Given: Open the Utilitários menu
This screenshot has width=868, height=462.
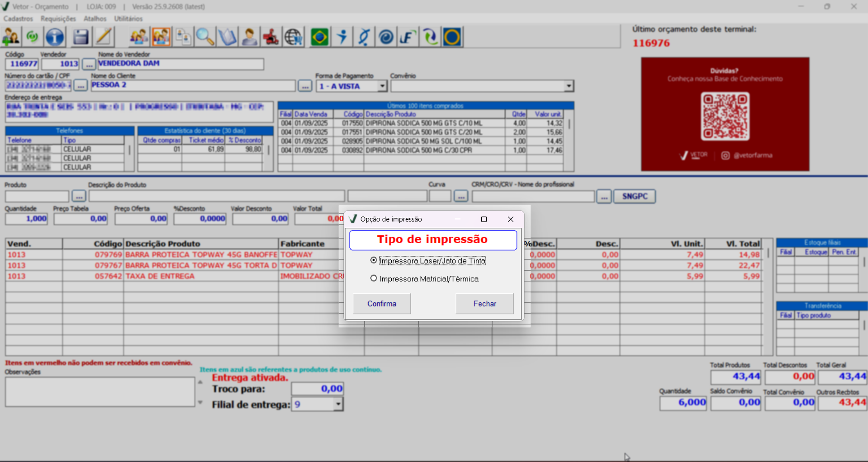Looking at the screenshot, I should pos(128,19).
